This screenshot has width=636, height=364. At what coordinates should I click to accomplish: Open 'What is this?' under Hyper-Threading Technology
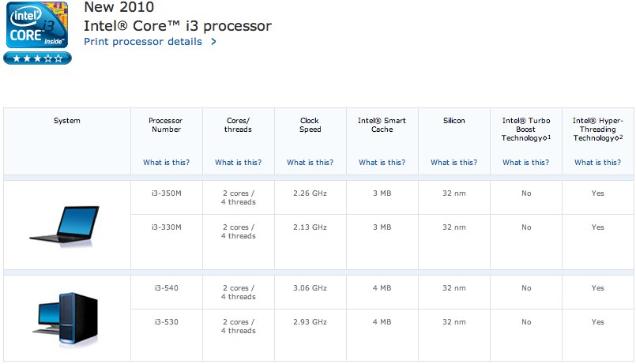click(x=597, y=163)
